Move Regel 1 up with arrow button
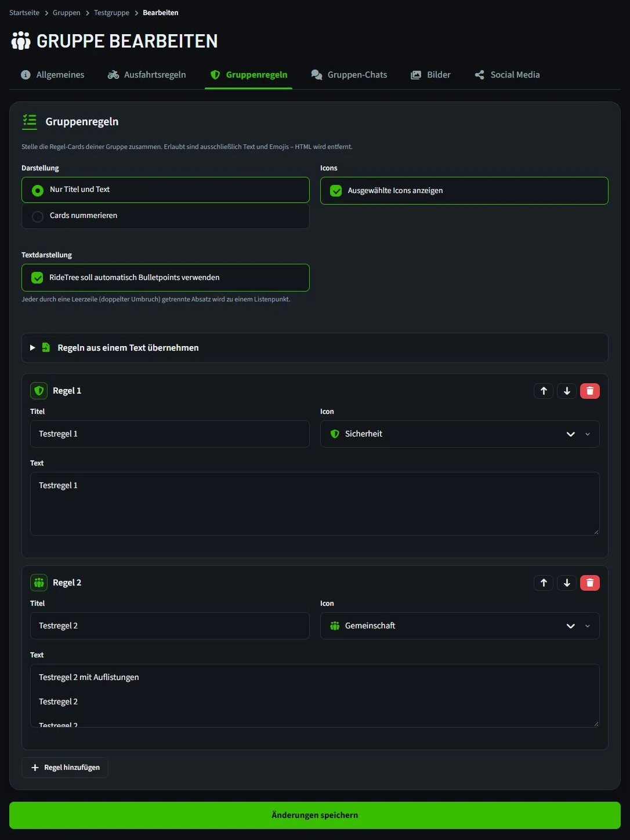Image resolution: width=630 pixels, height=840 pixels. point(544,391)
